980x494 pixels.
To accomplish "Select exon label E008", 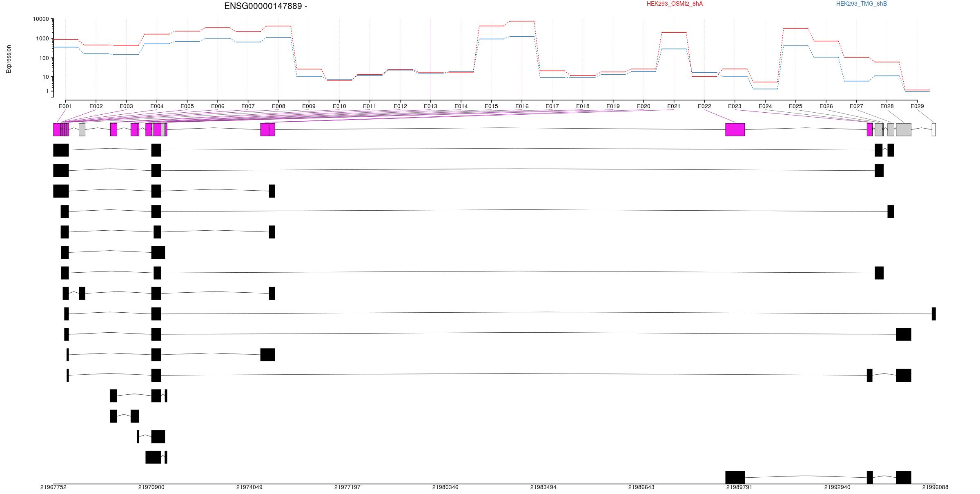I will coord(278,106).
